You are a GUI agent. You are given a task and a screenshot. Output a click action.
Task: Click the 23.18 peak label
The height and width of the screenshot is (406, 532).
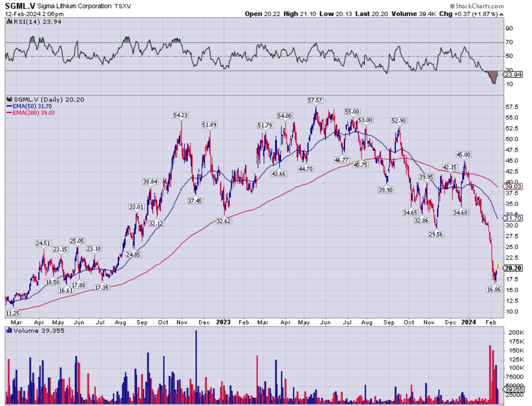[x=94, y=248]
